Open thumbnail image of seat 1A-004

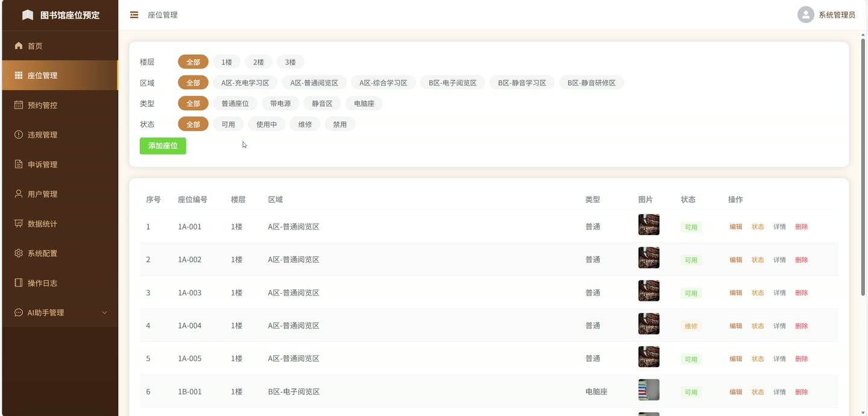point(649,324)
